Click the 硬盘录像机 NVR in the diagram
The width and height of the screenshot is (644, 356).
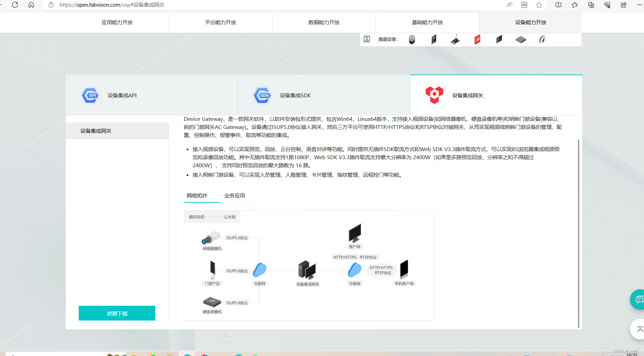(x=212, y=302)
